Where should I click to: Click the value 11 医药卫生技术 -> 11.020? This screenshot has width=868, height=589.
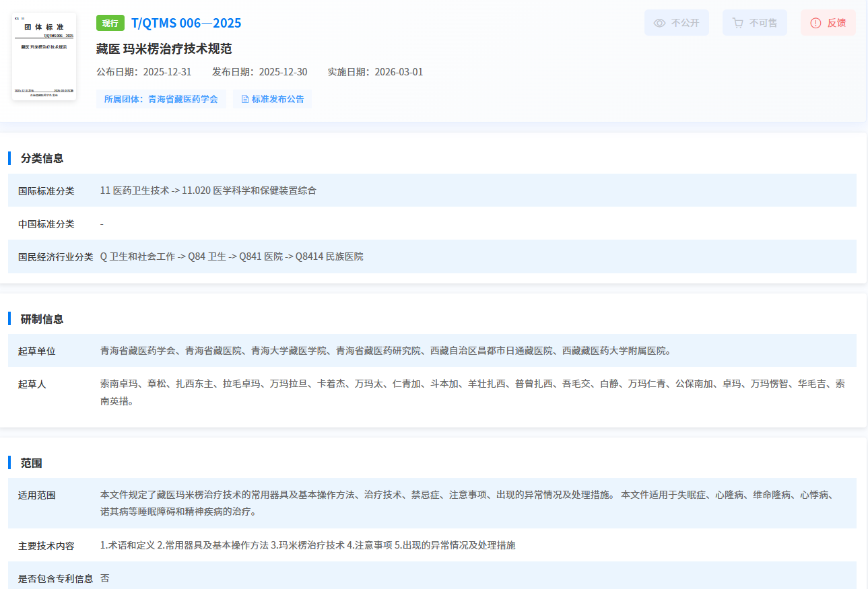(x=208, y=190)
